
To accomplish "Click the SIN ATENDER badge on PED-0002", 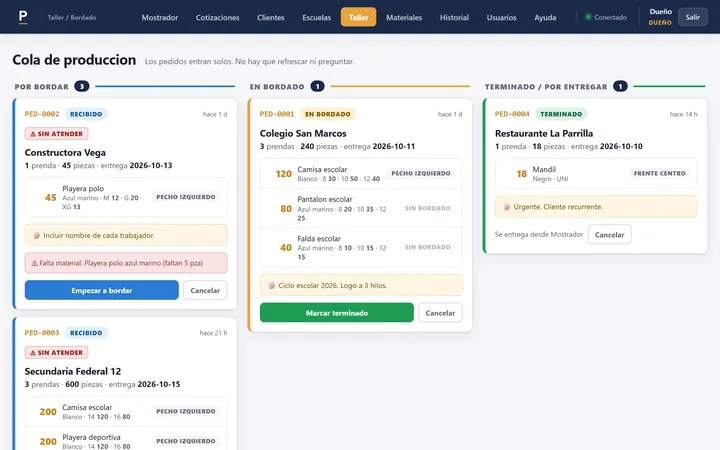I will tap(56, 134).
